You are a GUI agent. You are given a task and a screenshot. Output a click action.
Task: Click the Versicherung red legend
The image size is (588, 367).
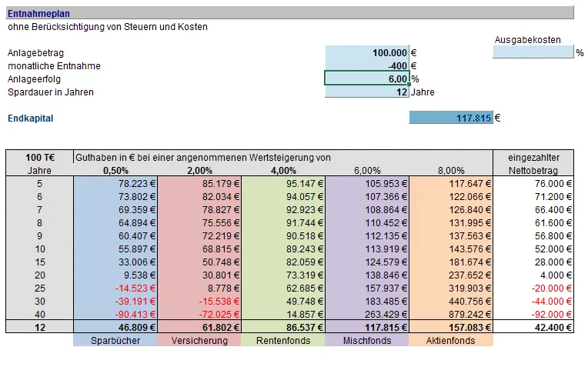pos(199,340)
